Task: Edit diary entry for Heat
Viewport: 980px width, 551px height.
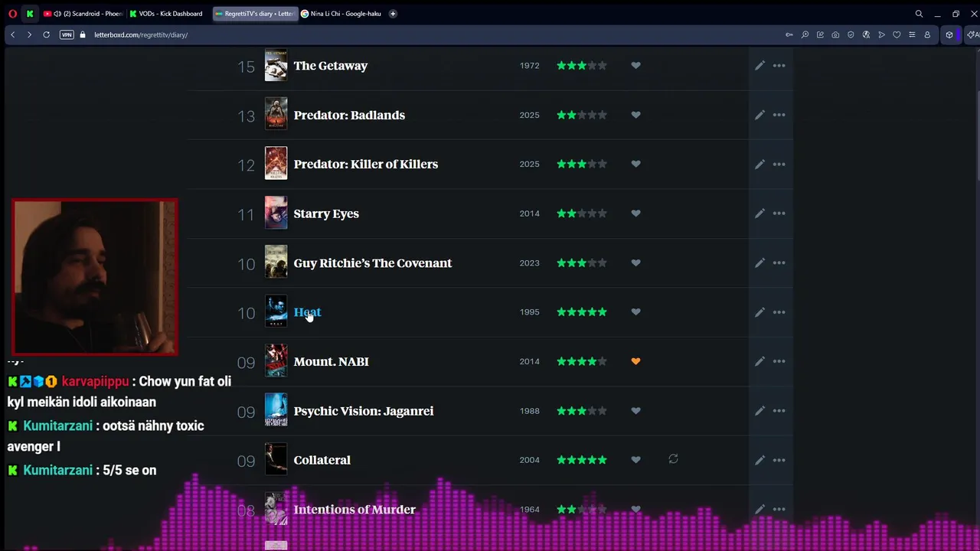Action: [x=759, y=312]
